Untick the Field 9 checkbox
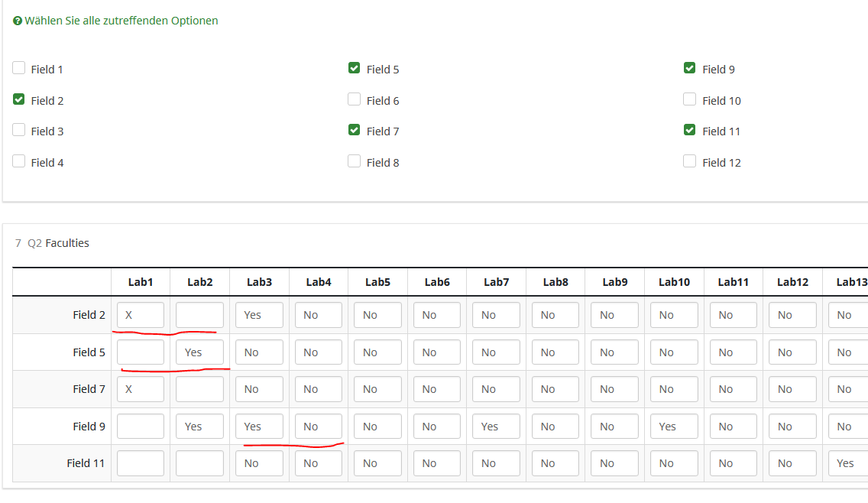The image size is (868, 503). point(689,68)
